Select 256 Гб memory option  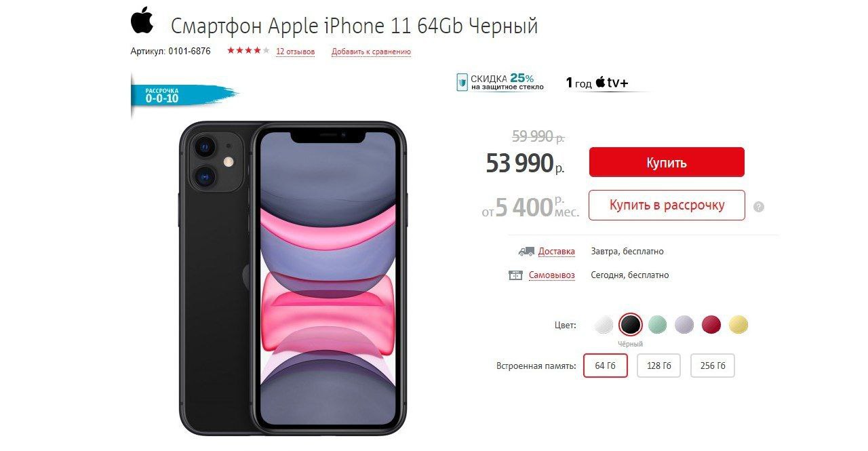(x=713, y=366)
